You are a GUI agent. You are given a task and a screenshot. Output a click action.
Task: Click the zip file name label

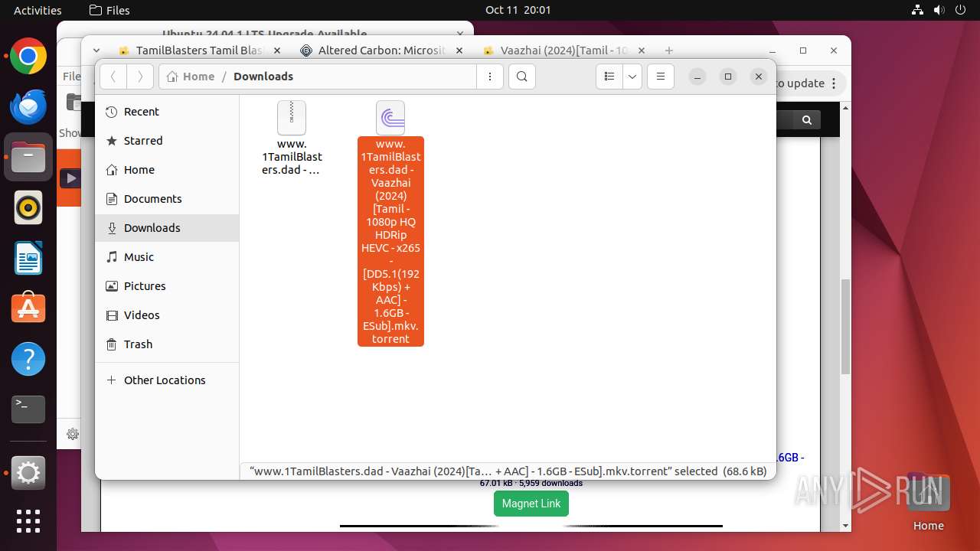[292, 157]
